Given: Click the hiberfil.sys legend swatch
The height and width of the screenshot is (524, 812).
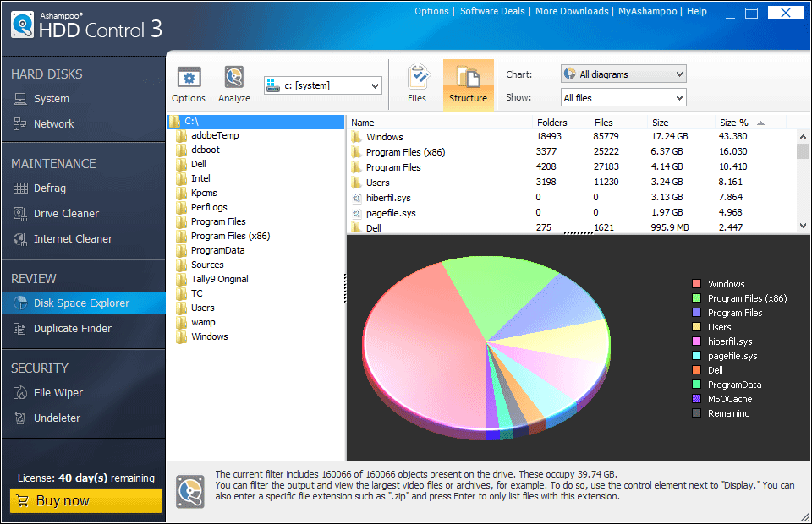Looking at the screenshot, I should [x=696, y=341].
